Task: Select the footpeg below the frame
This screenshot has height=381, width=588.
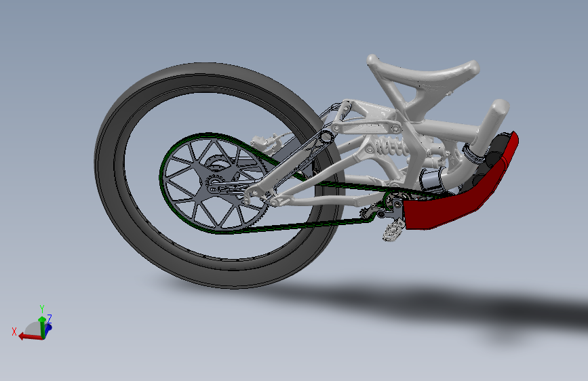Action: tap(392, 231)
